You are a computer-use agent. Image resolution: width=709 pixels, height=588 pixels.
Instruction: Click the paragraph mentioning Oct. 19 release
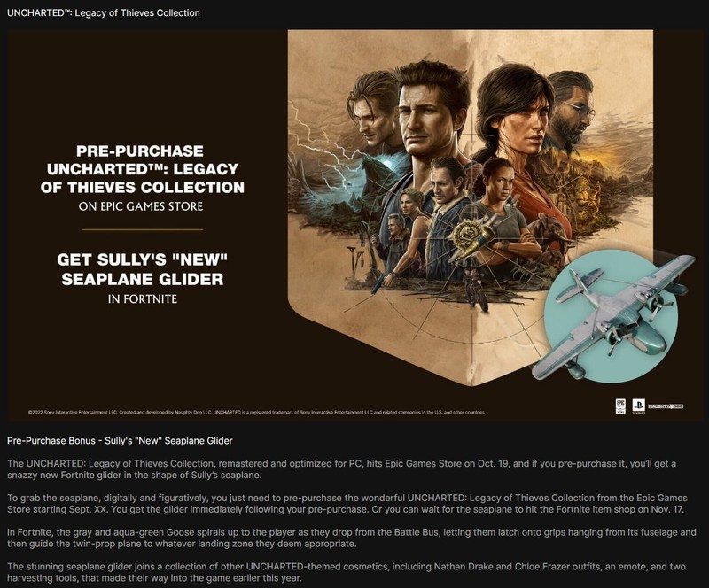pos(341,469)
